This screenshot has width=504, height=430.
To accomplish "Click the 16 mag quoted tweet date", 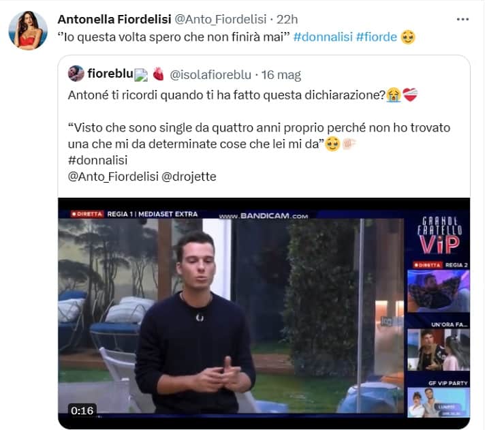I will pyautogui.click(x=281, y=74).
